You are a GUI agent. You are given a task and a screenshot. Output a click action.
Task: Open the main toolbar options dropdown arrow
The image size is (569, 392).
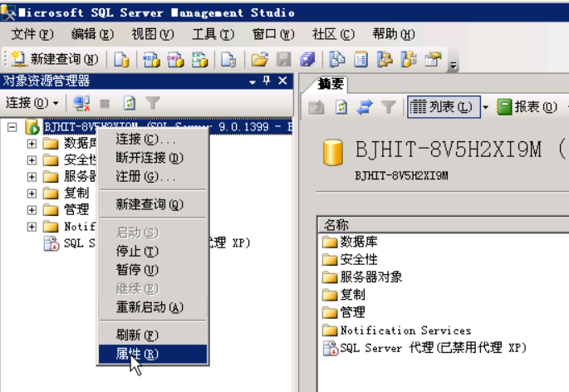454,66
